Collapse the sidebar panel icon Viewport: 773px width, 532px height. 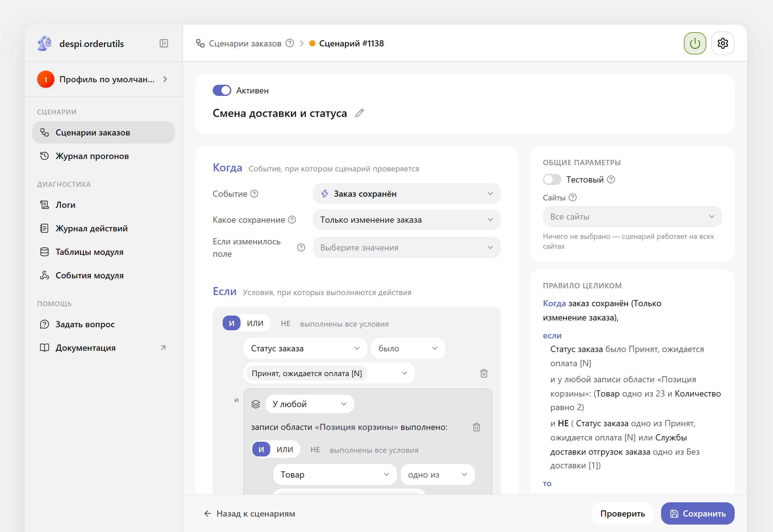tap(164, 43)
